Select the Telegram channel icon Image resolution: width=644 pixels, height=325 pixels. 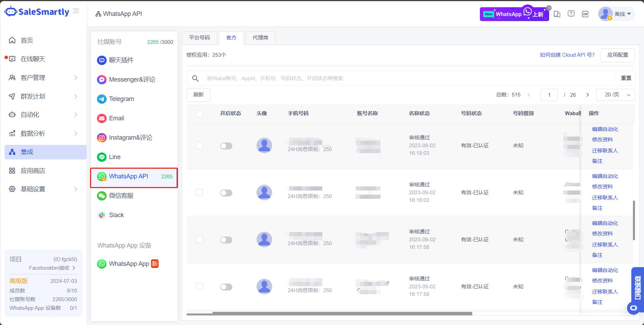[102, 99]
